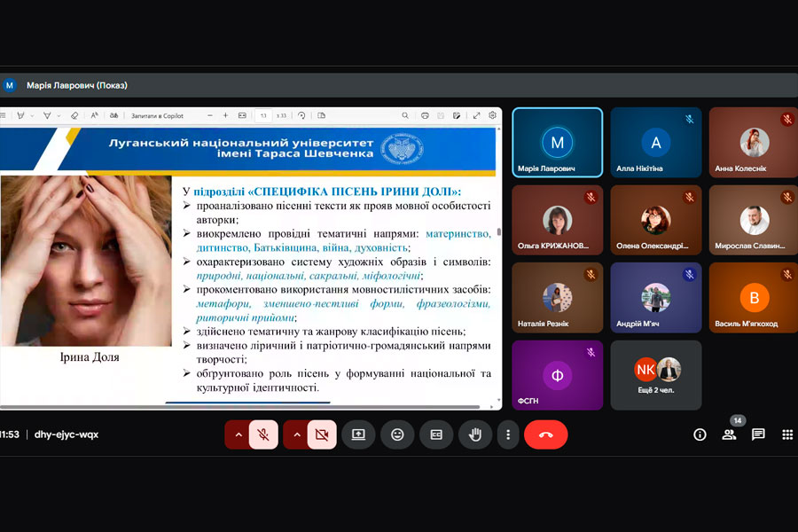Click the Марія Лаврович (Показ) presenter label
The width and height of the screenshot is (798, 532).
(77, 85)
